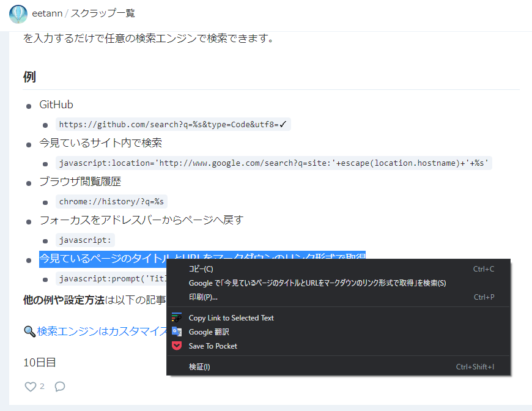This screenshot has height=411, width=532.
Task: Click the like count number 2
Action: coord(42,386)
